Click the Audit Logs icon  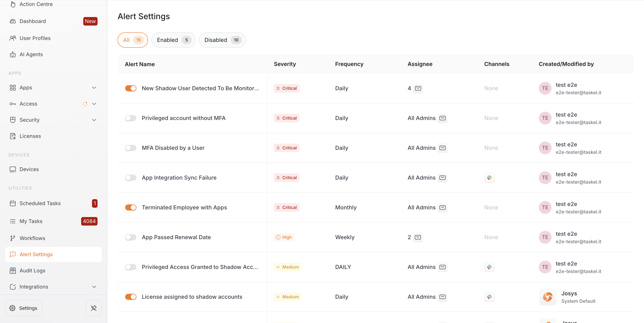pos(13,270)
